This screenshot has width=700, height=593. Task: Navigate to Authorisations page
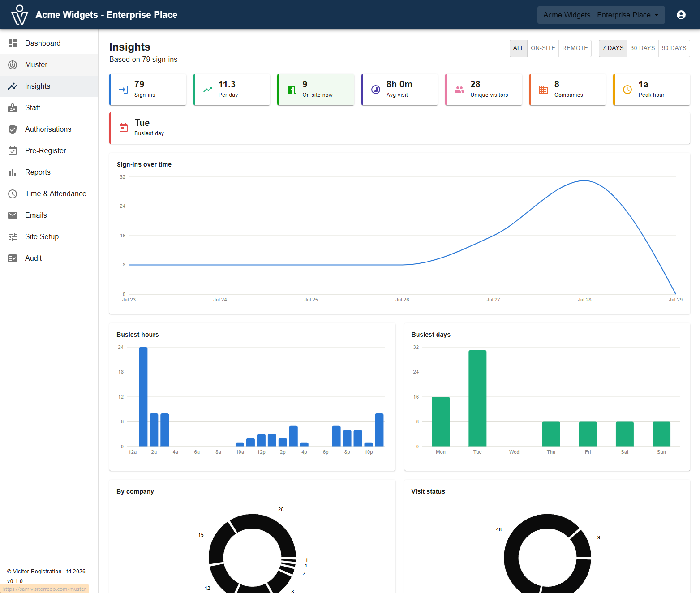point(49,129)
